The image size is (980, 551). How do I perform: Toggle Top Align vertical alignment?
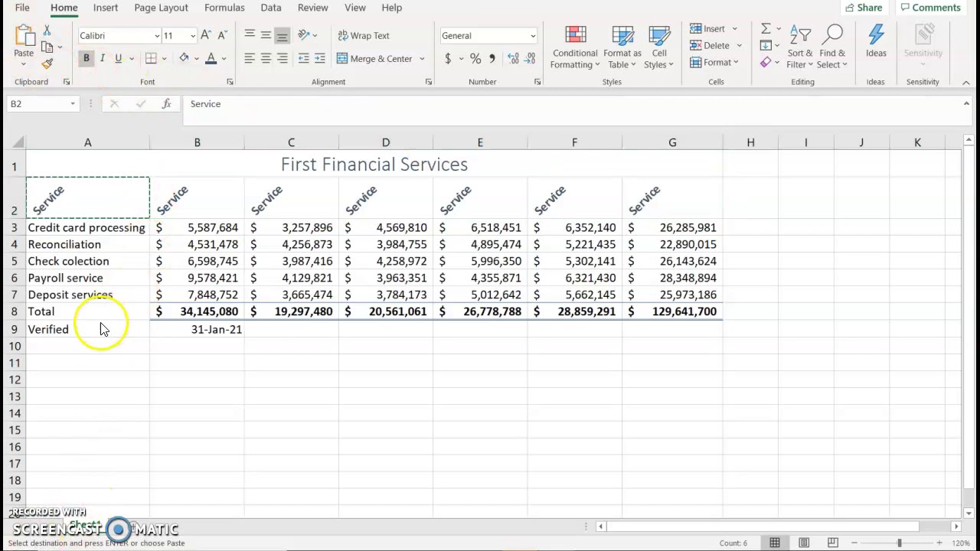pyautogui.click(x=250, y=35)
